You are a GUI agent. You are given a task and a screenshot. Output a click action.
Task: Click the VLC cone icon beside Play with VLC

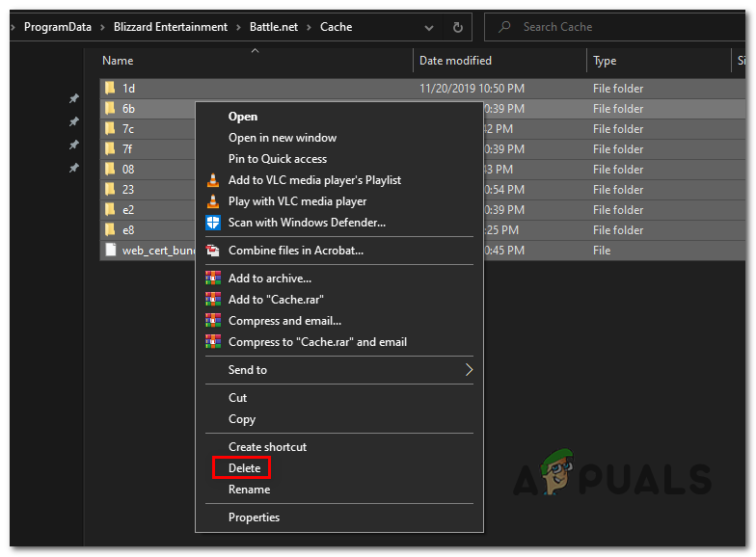tap(213, 201)
